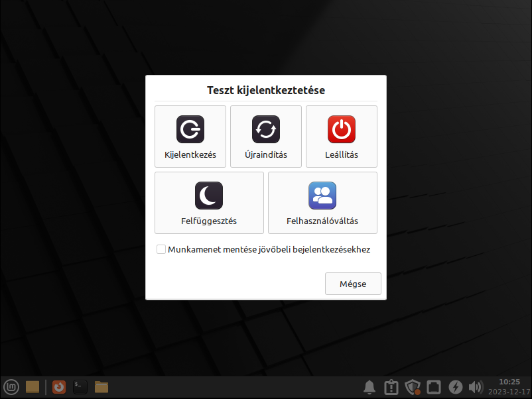This screenshot has width=532, height=399.
Task: Open the power manager lightning icon
Action: click(455, 387)
